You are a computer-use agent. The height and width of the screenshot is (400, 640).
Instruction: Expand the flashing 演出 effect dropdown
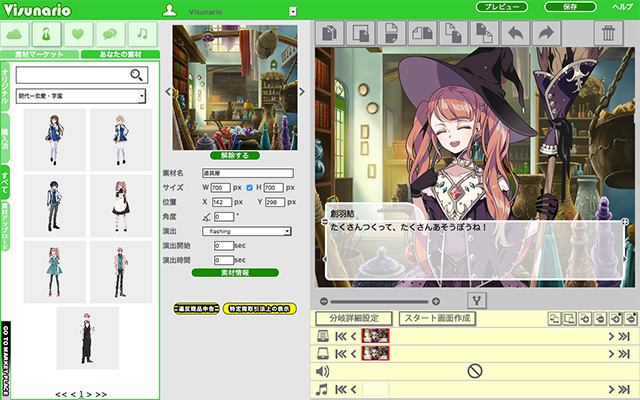245,231
